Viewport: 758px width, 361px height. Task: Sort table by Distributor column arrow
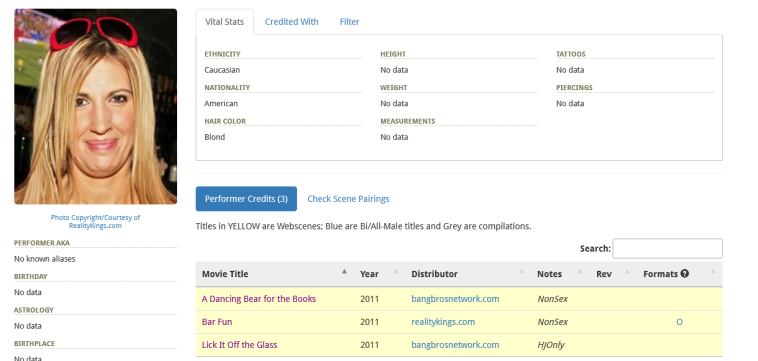(521, 272)
